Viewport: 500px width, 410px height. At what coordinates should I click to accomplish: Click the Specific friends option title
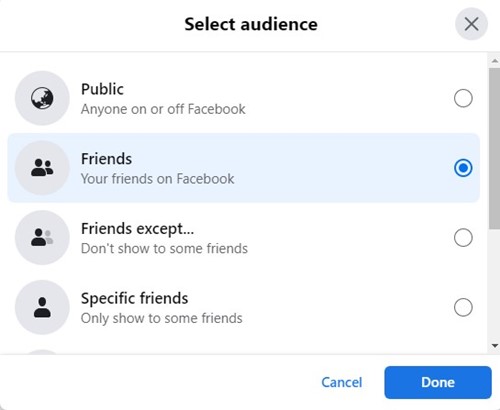134,298
